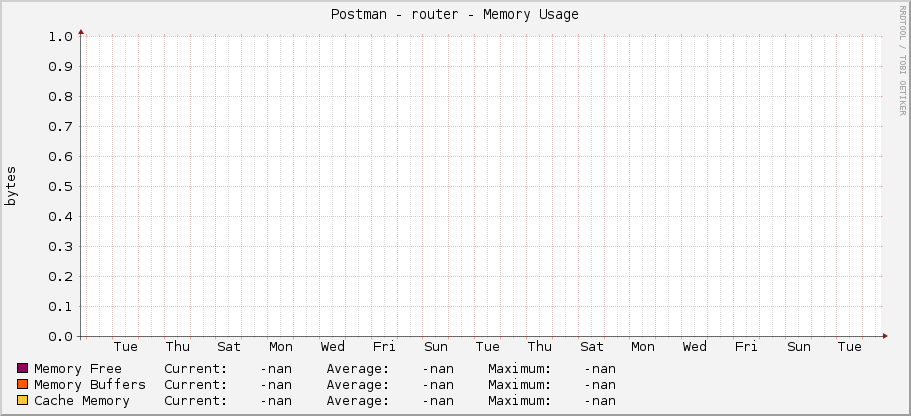The width and height of the screenshot is (911, 416).
Task: Click the "Current:" label in Memory Free row
Action: coord(196,368)
